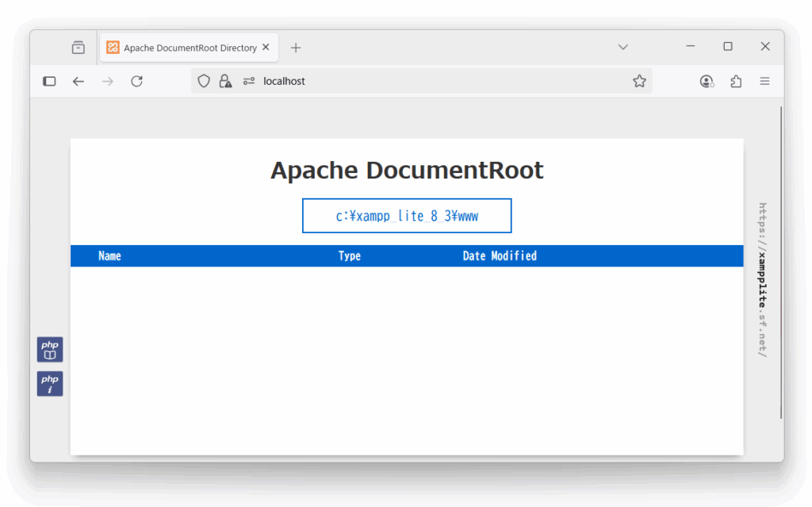Open the xampplite.sf.net vertical link
The width and height of the screenshot is (812, 507).
pos(763,280)
